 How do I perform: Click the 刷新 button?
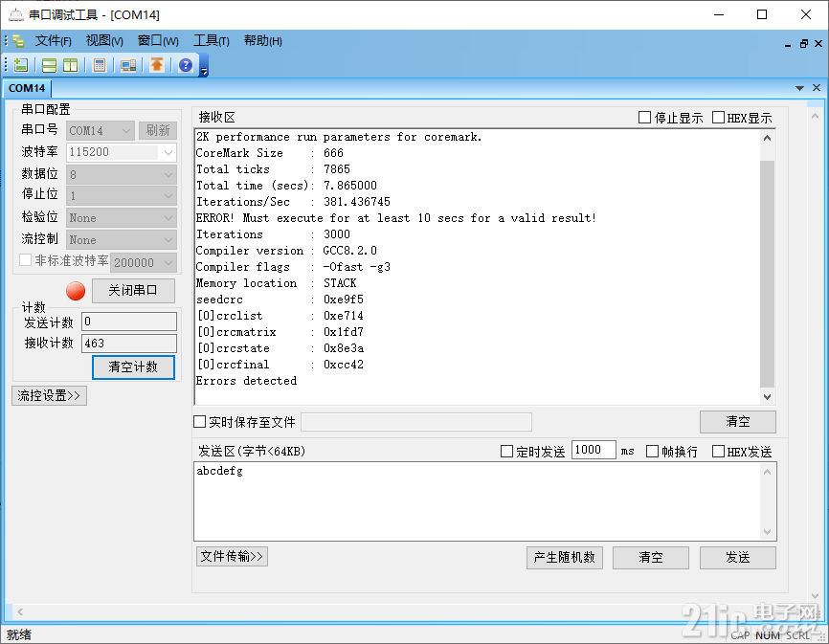click(158, 130)
